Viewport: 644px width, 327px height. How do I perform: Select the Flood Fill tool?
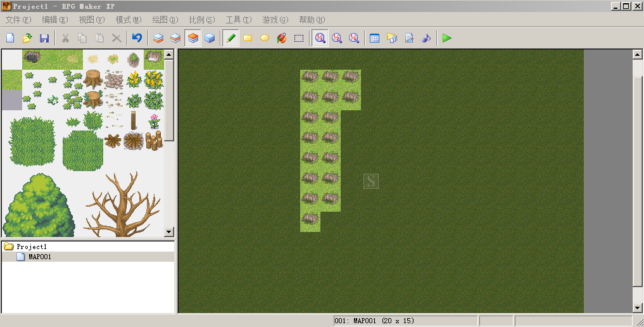tap(282, 38)
